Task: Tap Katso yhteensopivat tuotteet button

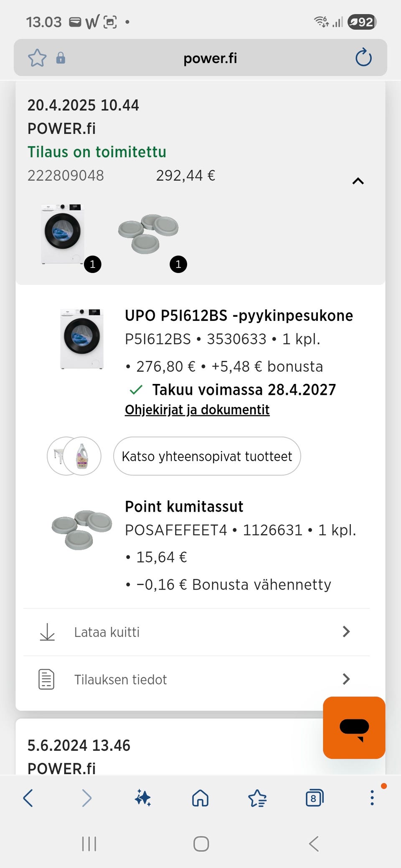Action: coord(207,456)
